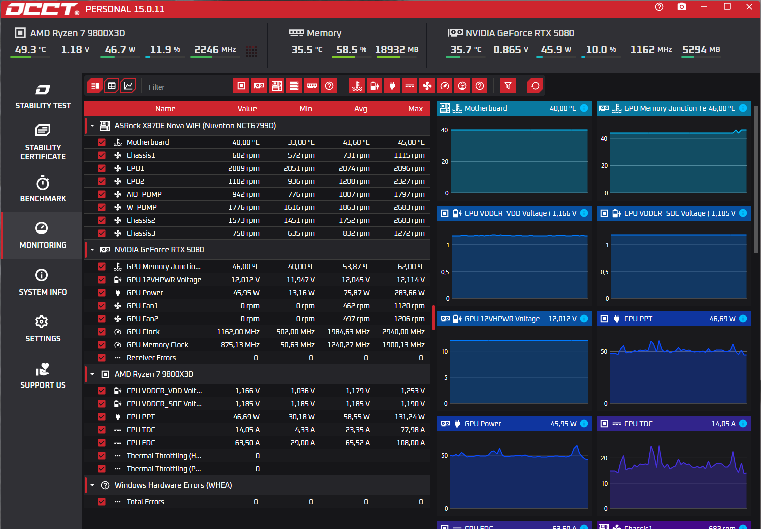Collapse the NVIDIA GeForce RTX 5080 group

[x=92, y=250]
